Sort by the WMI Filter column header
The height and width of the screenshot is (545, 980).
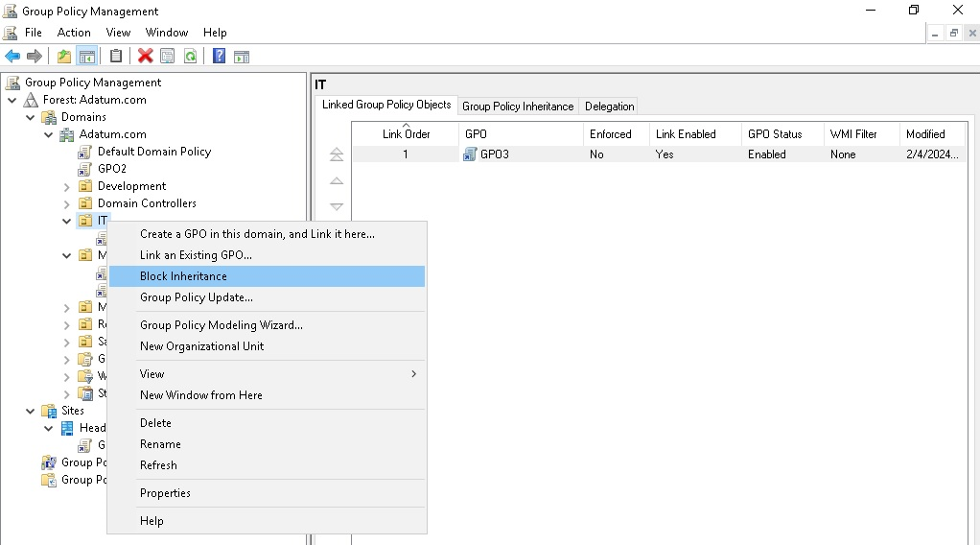pyautogui.click(x=862, y=134)
